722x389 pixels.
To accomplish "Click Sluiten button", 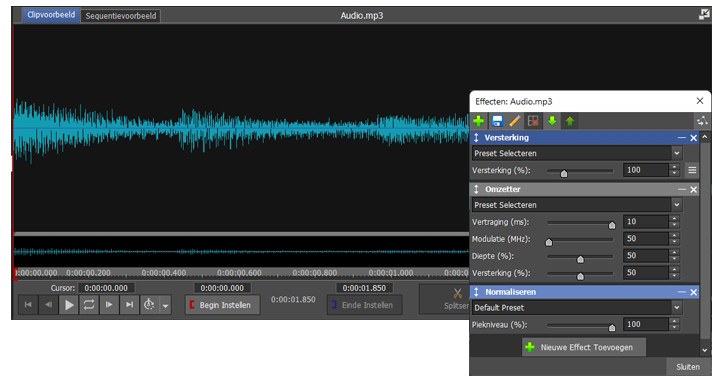I will (688, 367).
